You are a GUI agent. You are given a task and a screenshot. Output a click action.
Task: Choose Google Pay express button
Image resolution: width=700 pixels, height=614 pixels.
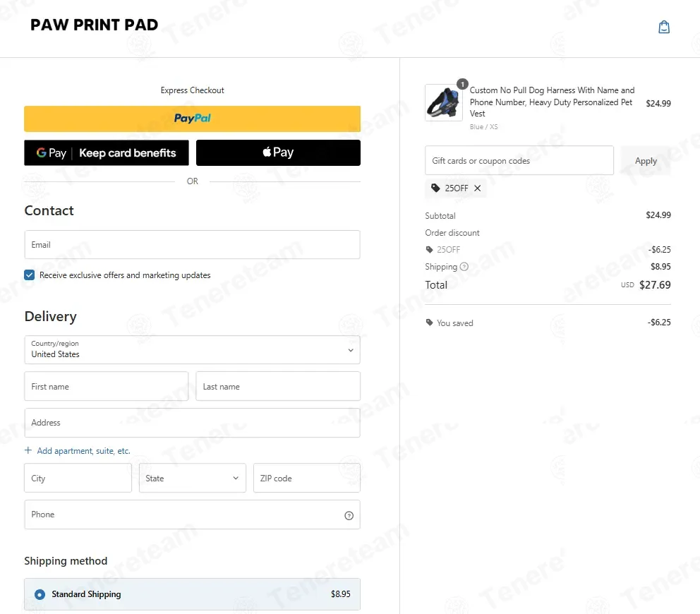[x=107, y=152]
